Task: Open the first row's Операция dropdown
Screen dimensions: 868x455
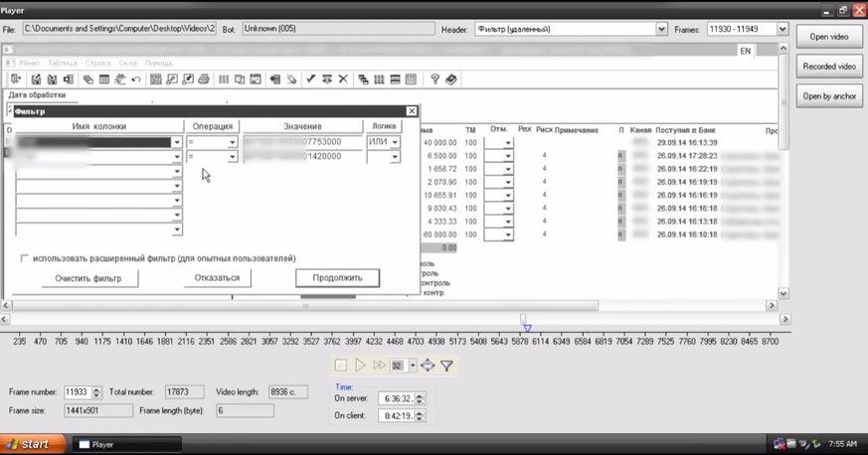Action: coord(232,143)
